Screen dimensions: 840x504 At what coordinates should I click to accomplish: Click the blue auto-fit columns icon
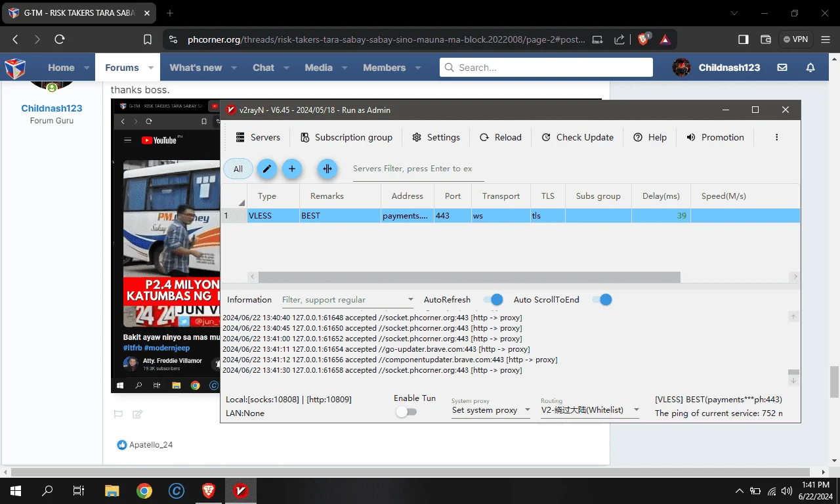(327, 169)
